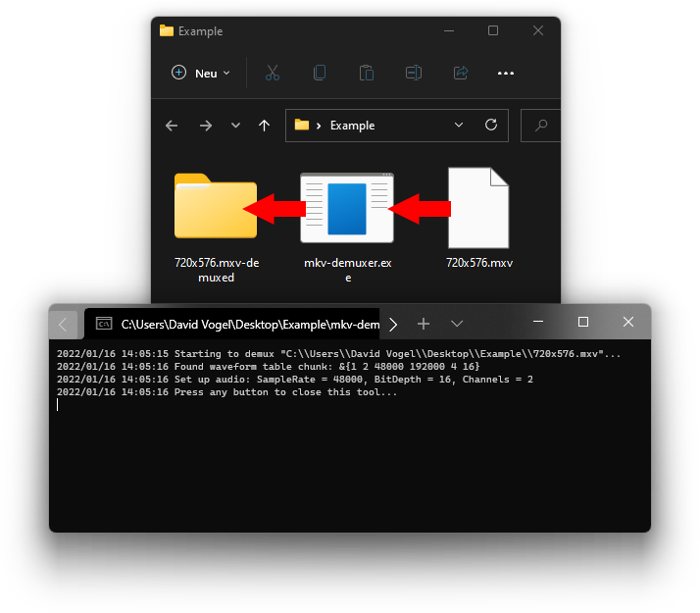Minimize the Example Explorer window
Viewport: 700px width, 613px height.
(449, 30)
